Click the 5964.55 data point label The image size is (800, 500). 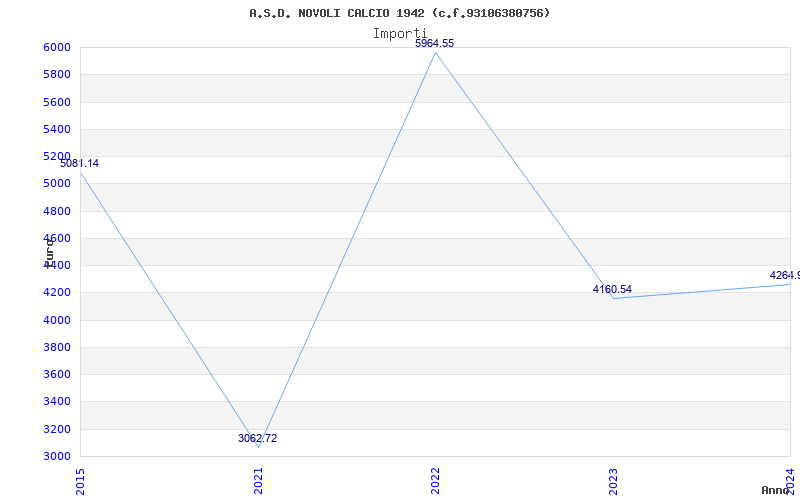point(434,43)
